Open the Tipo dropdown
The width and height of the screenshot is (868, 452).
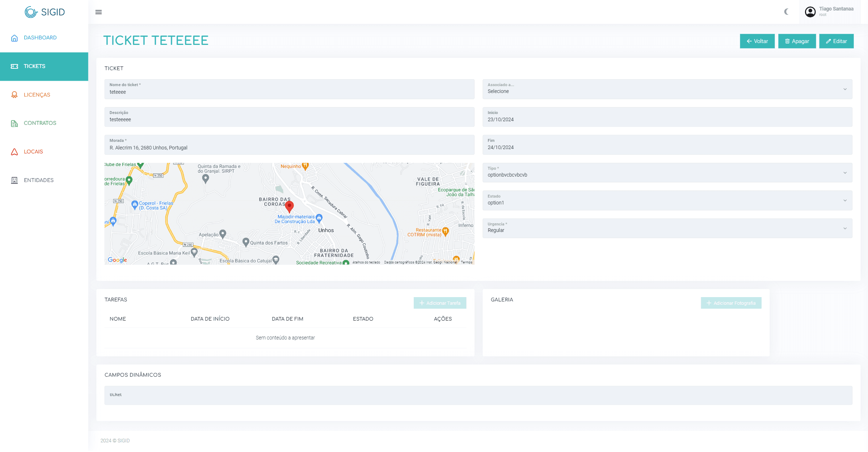(667, 173)
